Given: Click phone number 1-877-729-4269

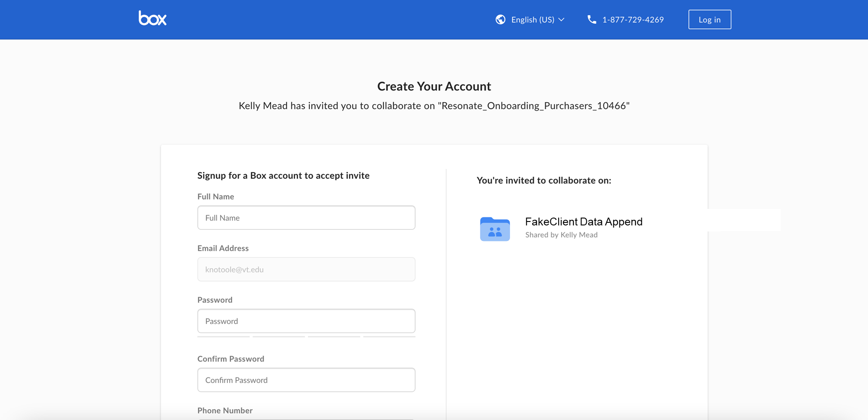Looking at the screenshot, I should coord(633,20).
